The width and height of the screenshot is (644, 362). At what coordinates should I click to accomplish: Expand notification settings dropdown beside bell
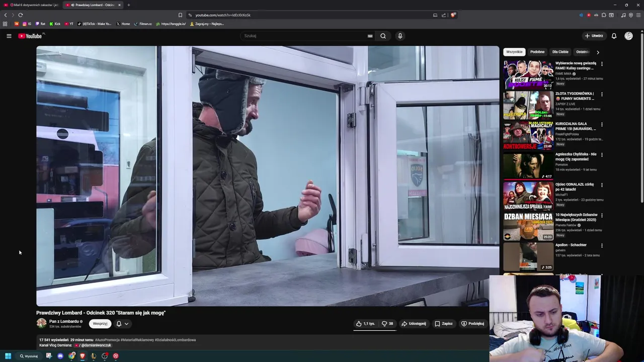click(x=126, y=324)
